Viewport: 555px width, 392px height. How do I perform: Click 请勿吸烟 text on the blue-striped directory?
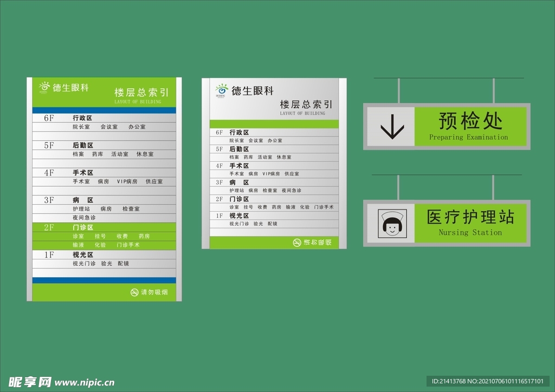pyautogui.click(x=154, y=292)
